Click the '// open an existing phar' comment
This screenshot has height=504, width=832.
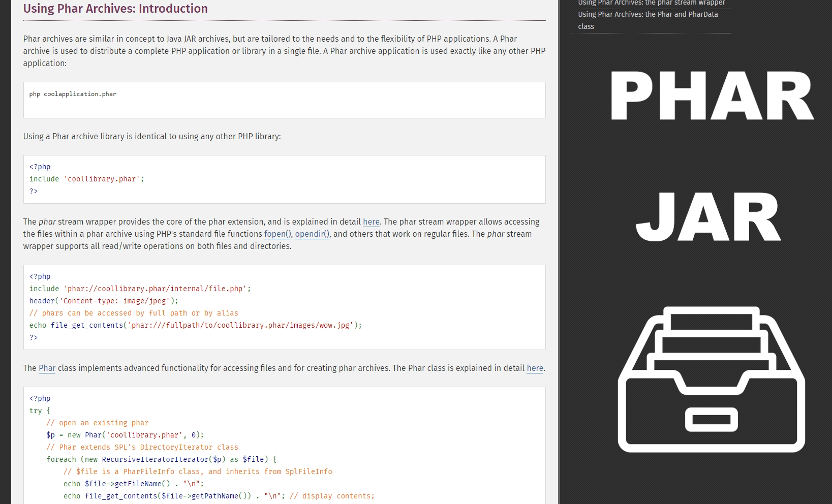98,423
